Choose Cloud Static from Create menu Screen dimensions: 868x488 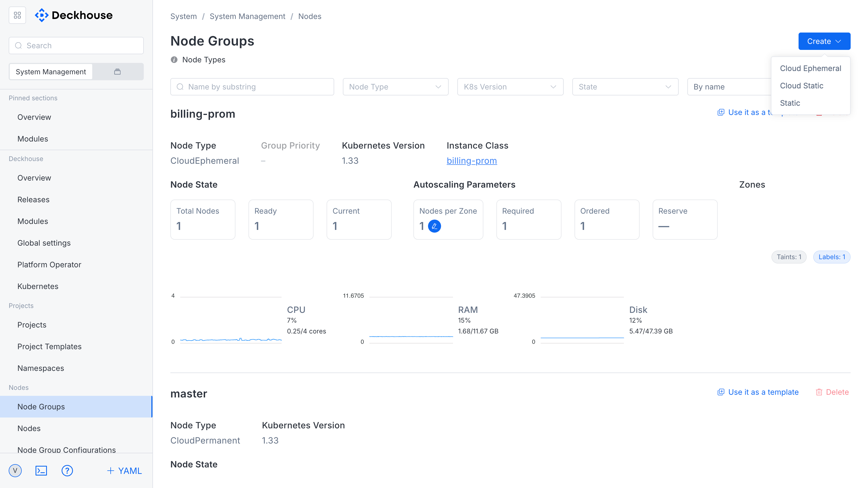810,86
